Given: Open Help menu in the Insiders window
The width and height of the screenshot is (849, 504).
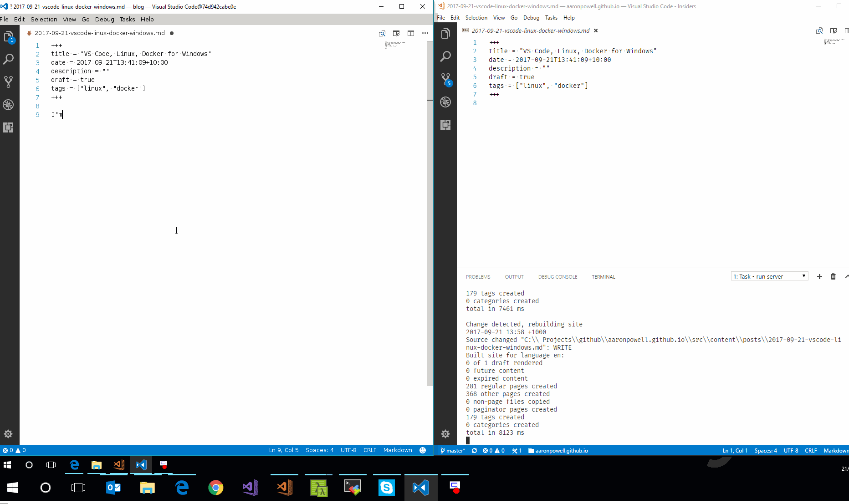Looking at the screenshot, I should 569,18.
